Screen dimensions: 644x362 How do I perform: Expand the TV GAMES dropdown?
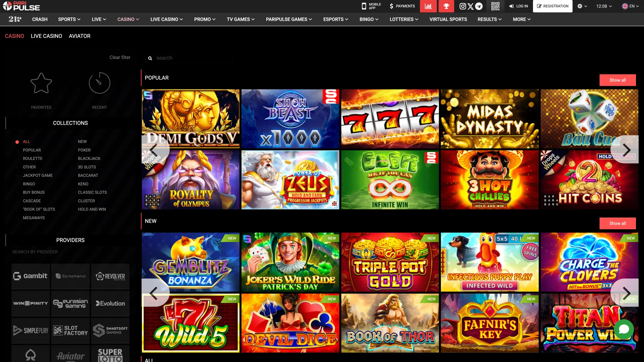click(240, 19)
